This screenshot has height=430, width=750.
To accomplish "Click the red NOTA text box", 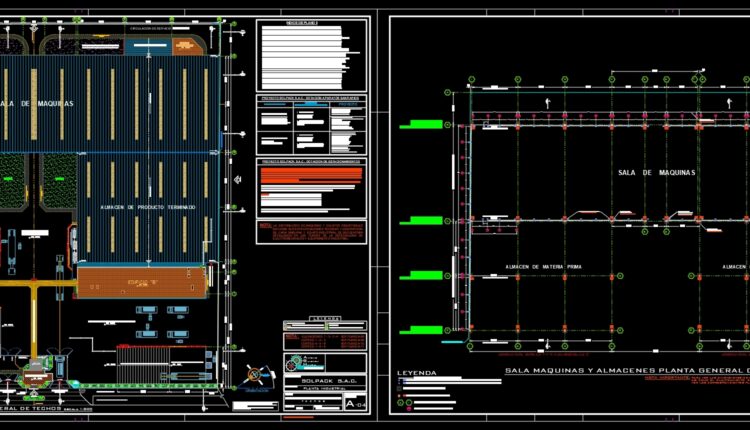I will pyautogui.click(x=311, y=232).
